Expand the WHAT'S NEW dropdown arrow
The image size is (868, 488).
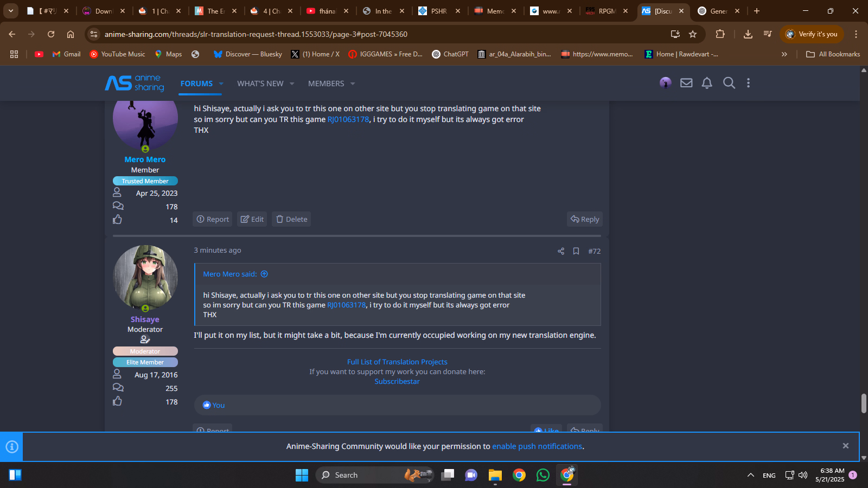tap(292, 84)
